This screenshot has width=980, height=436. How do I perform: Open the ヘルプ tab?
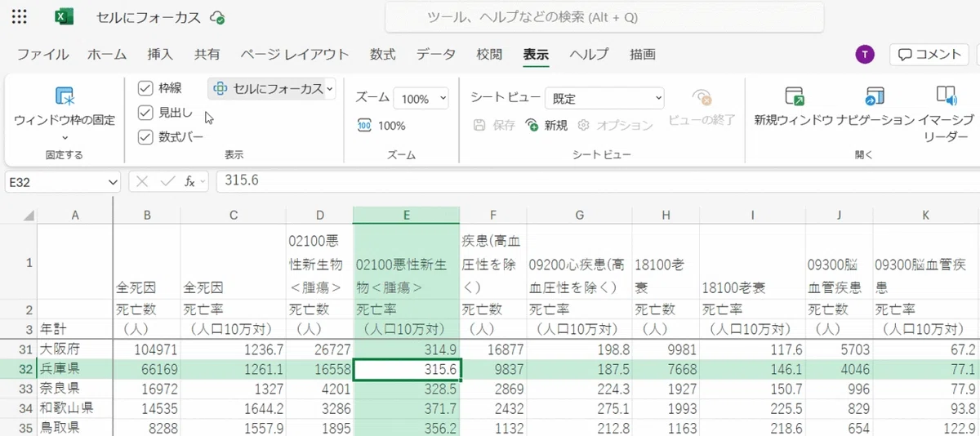click(590, 55)
